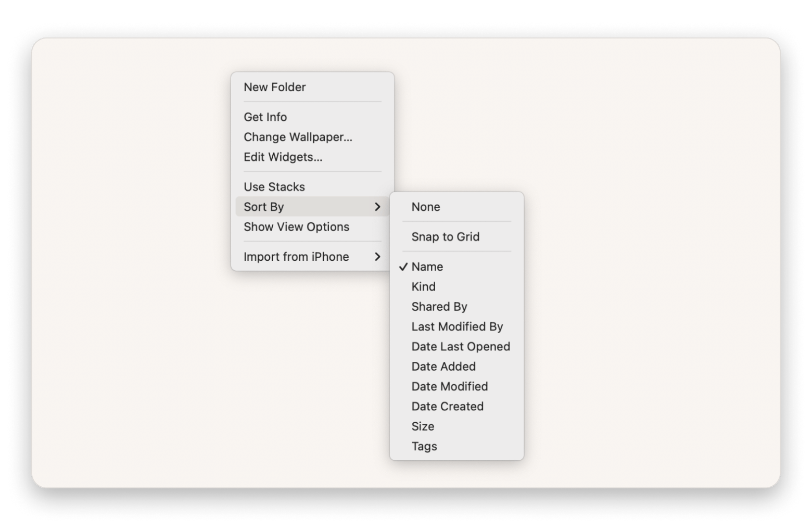This screenshot has width=812, height=530.
Task: Select Get Info from the menu
Action: pos(265,117)
